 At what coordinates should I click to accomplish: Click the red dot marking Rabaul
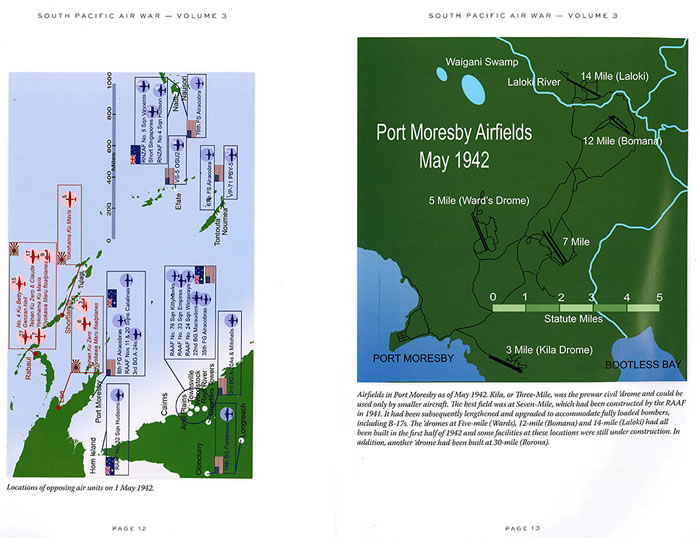coord(36,354)
